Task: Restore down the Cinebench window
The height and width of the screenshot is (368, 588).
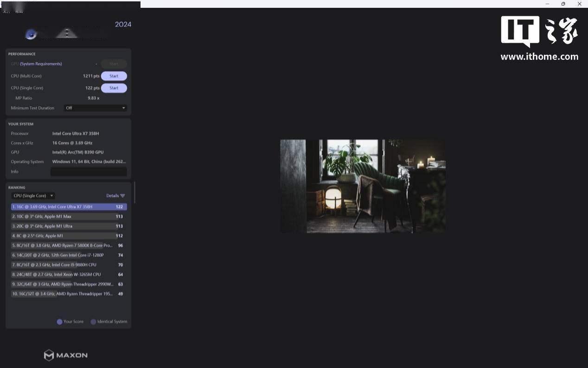Action: 563,4
